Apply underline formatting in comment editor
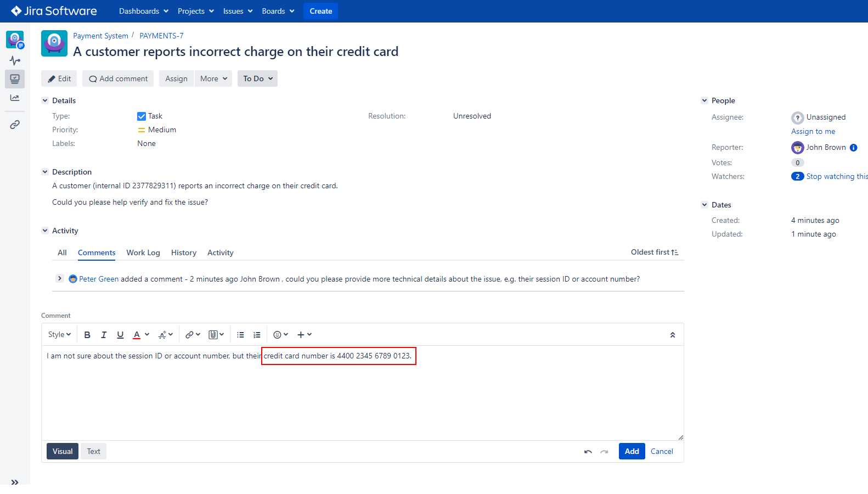This screenshot has height=494, width=868. coord(120,335)
